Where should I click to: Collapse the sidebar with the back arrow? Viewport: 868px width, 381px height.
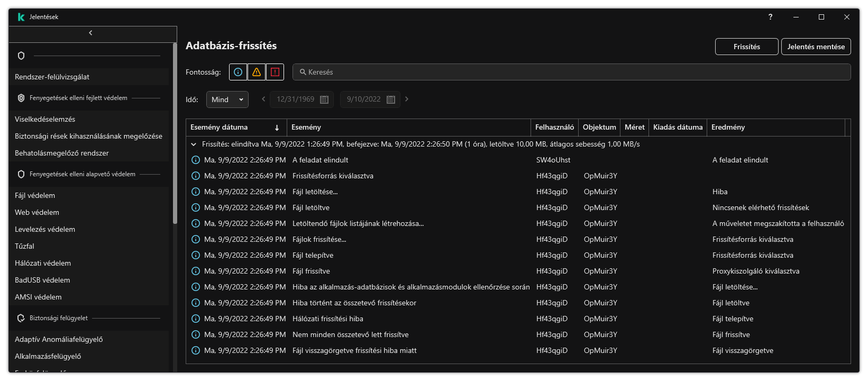(x=91, y=33)
